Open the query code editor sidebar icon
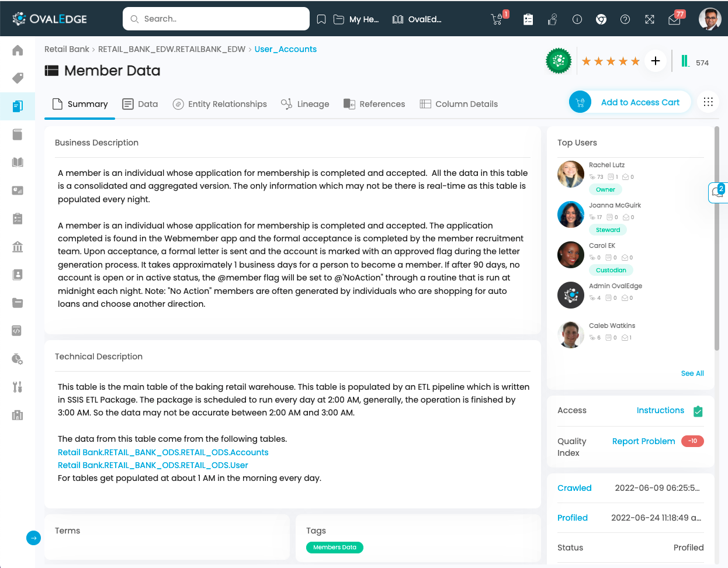 click(18, 331)
